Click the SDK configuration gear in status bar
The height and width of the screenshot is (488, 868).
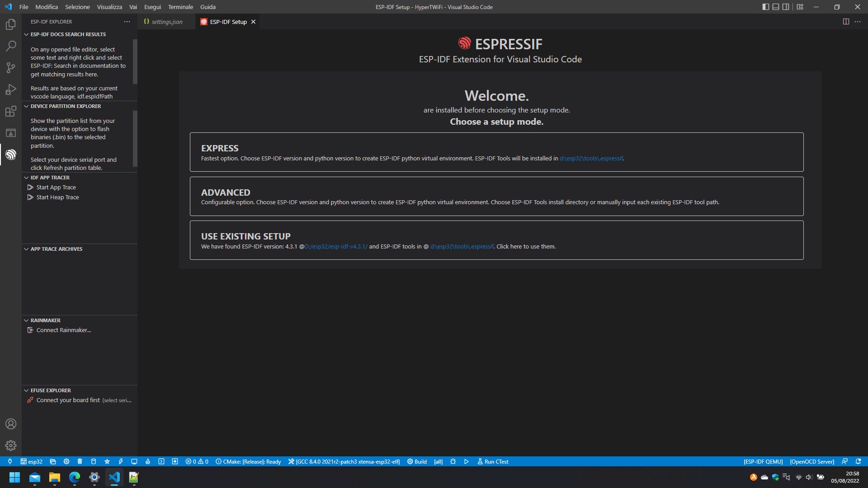coord(66,462)
